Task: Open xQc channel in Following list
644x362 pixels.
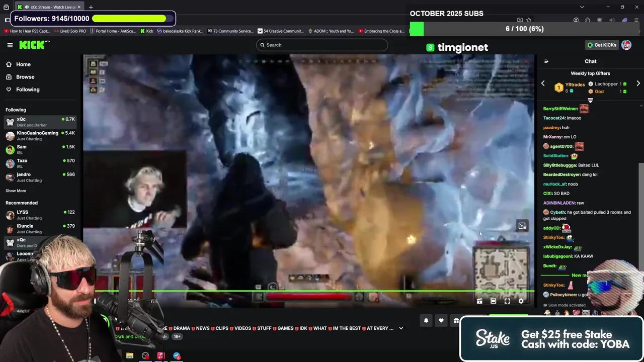Action: [x=40, y=122]
